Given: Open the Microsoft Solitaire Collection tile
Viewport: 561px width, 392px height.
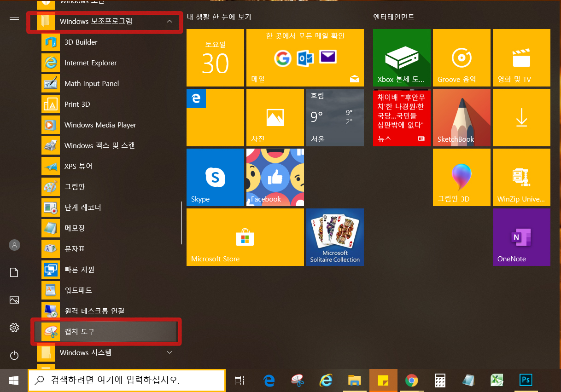Looking at the screenshot, I should click(x=335, y=237).
